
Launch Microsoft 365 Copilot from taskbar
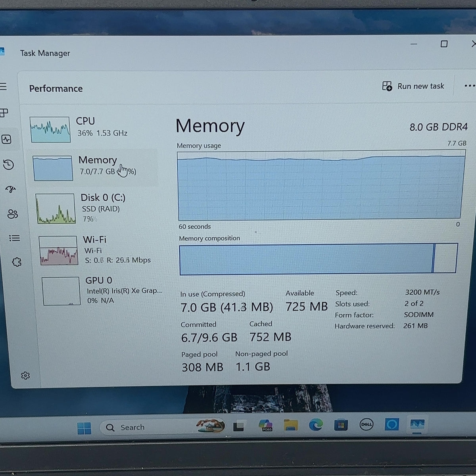click(x=265, y=426)
